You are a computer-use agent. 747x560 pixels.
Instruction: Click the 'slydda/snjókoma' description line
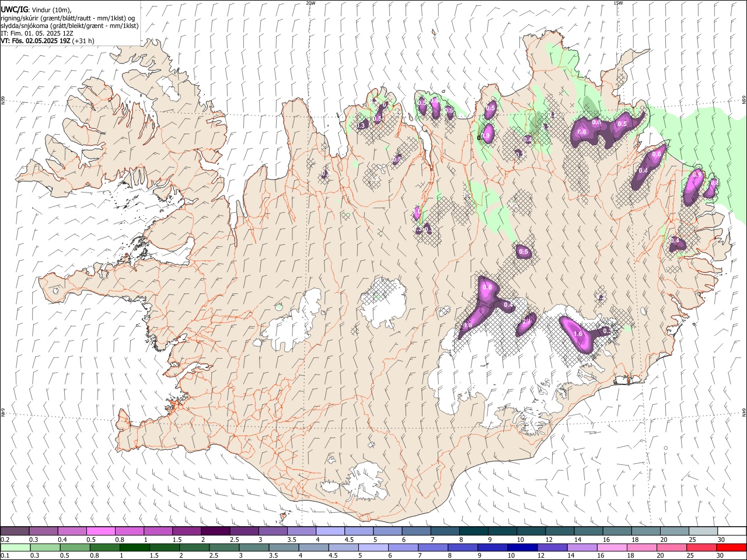[69, 26]
